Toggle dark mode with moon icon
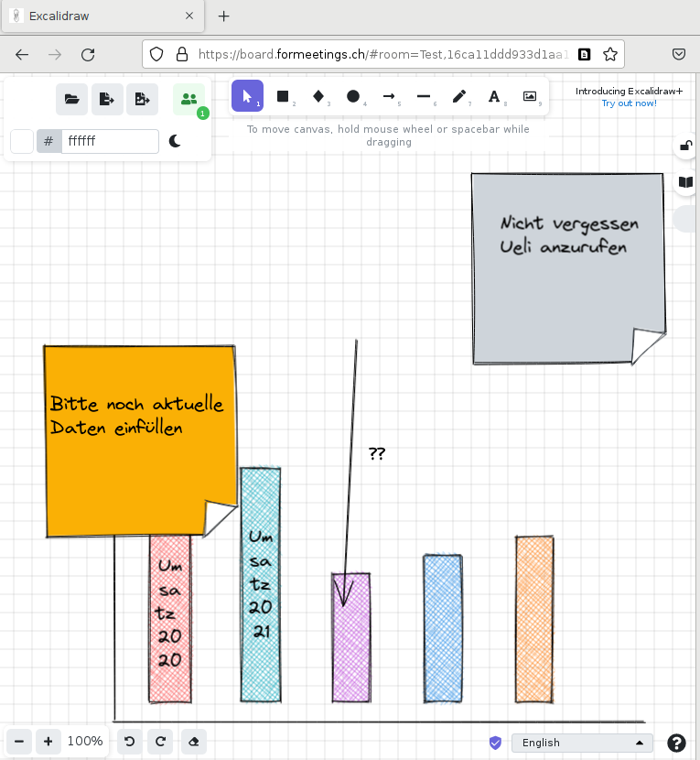 176,141
